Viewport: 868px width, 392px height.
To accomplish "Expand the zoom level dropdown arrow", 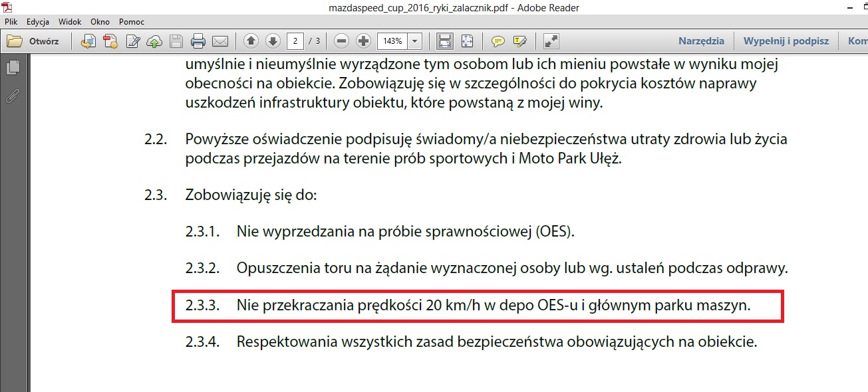I will coord(415,41).
